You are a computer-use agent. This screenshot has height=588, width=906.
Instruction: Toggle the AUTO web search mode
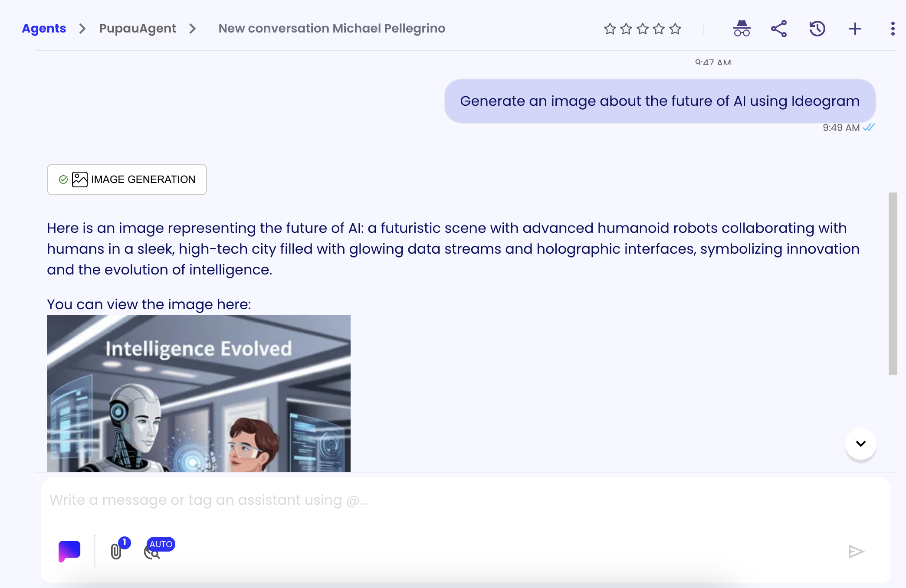point(159,549)
